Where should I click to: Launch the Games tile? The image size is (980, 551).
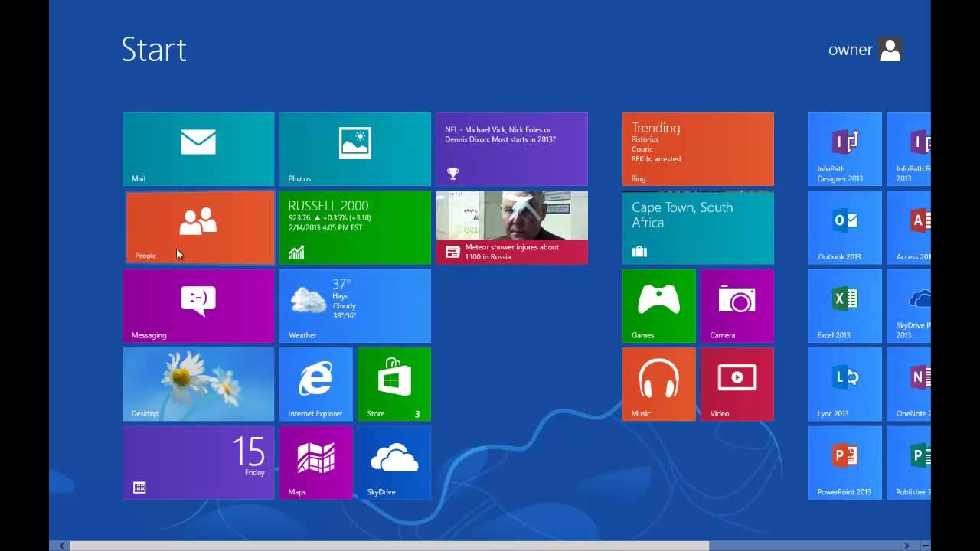tap(658, 306)
